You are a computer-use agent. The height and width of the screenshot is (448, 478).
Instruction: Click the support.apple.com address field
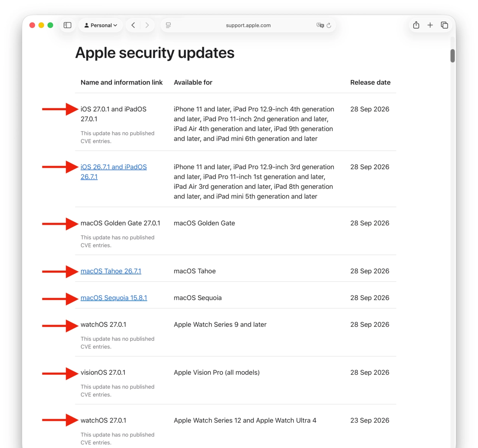click(248, 25)
